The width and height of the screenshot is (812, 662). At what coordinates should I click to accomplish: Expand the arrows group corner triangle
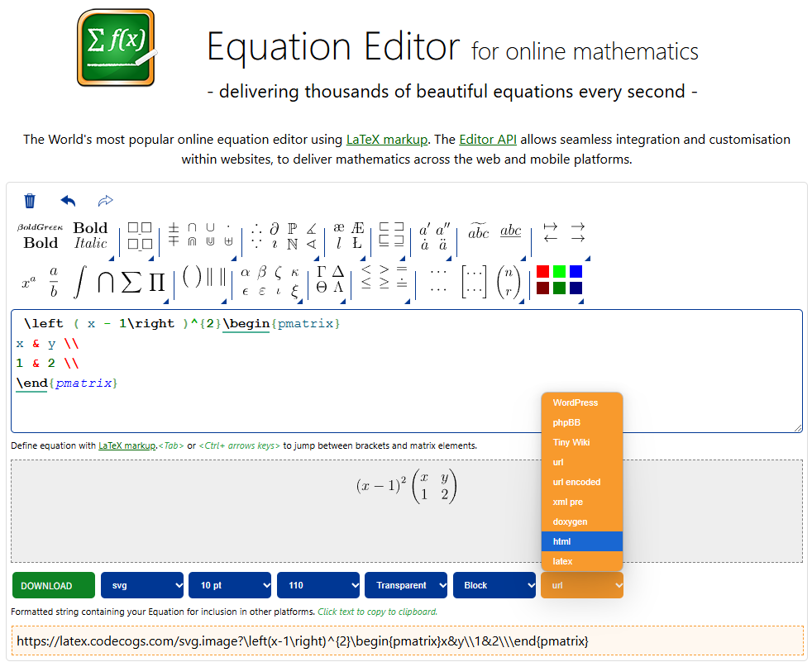tap(587, 258)
